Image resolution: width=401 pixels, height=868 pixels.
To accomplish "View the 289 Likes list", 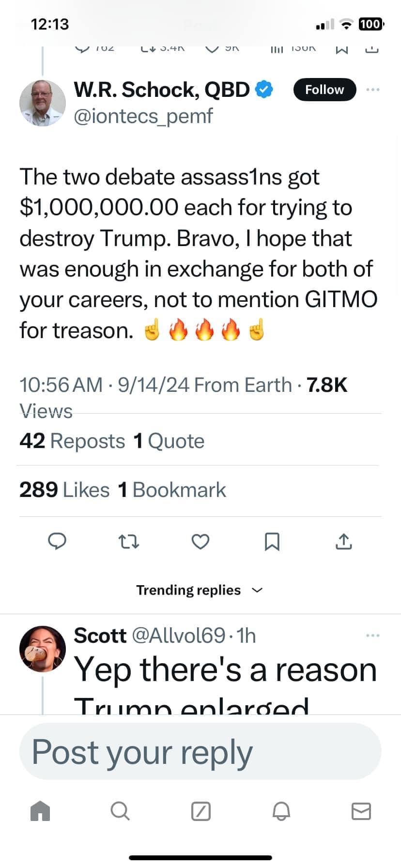I will [x=64, y=490].
